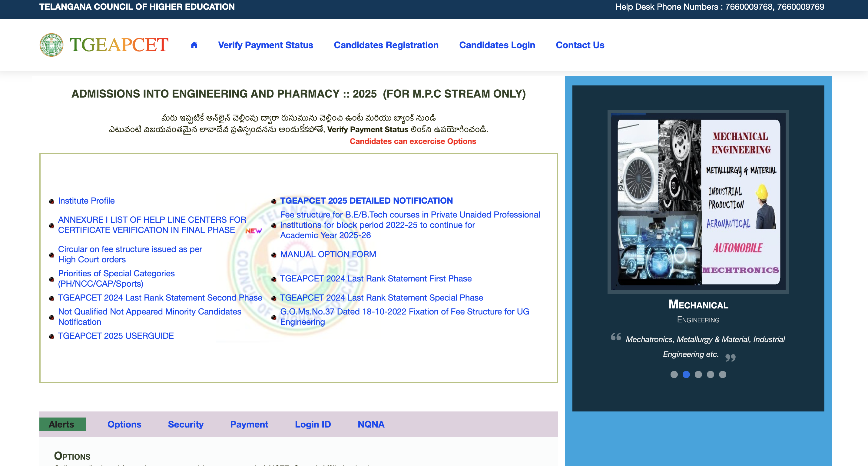Click Telangana Council of Higher Education header
Image resolution: width=868 pixels, height=466 pixels.
(137, 7)
